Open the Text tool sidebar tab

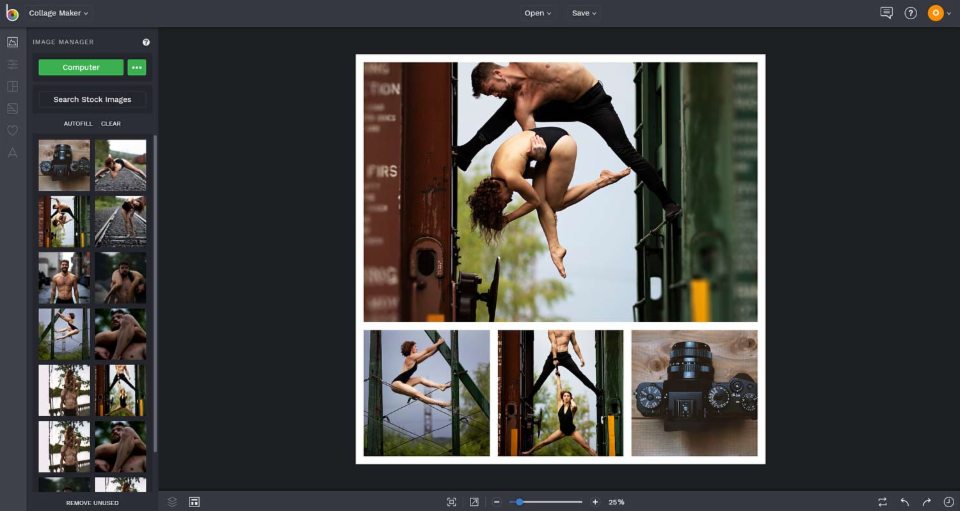point(12,152)
